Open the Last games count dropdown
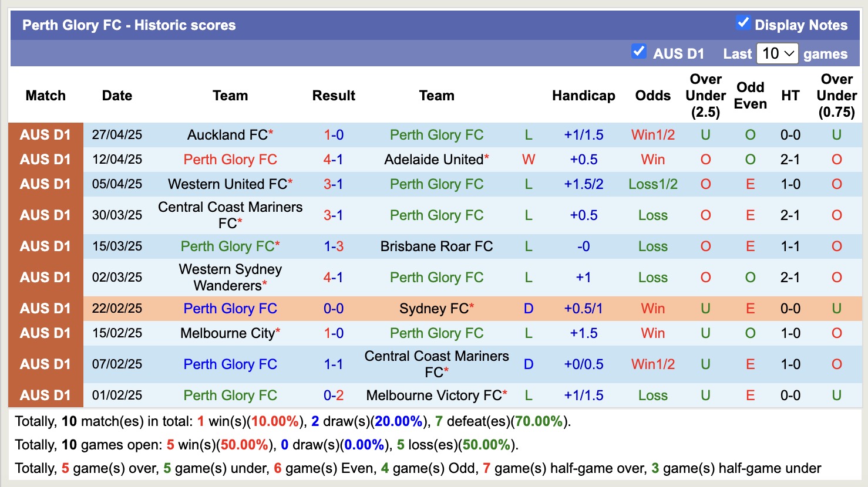The image size is (868, 487). pyautogui.click(x=778, y=53)
